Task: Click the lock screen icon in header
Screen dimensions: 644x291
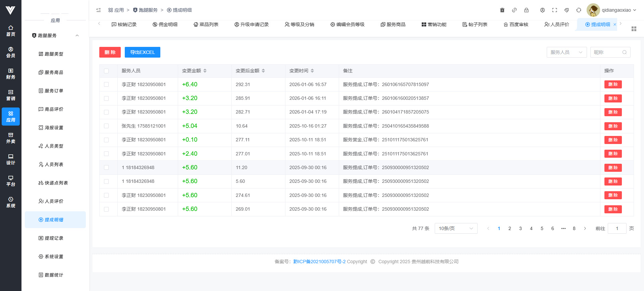Action: pos(526,10)
